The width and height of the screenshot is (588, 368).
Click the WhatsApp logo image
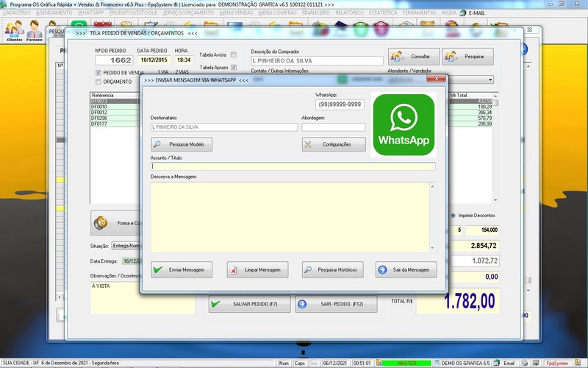pos(404,124)
